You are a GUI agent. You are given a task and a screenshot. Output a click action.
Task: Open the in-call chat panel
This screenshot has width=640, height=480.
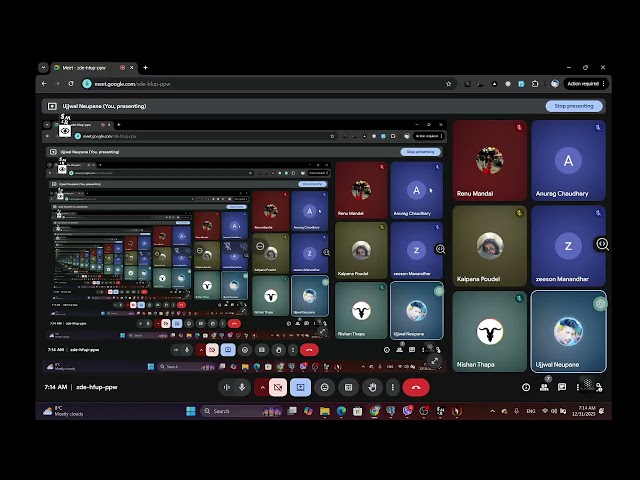point(562,387)
